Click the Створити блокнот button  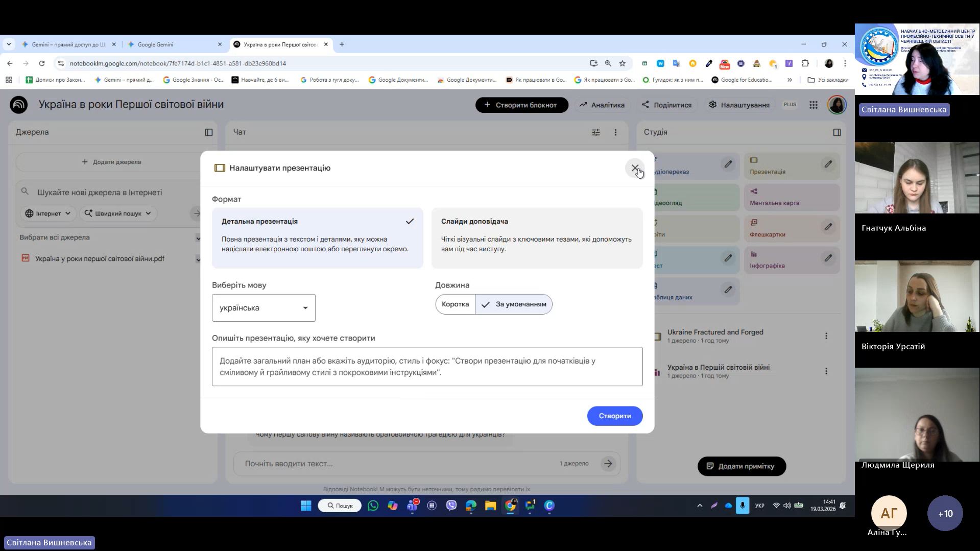tap(521, 105)
